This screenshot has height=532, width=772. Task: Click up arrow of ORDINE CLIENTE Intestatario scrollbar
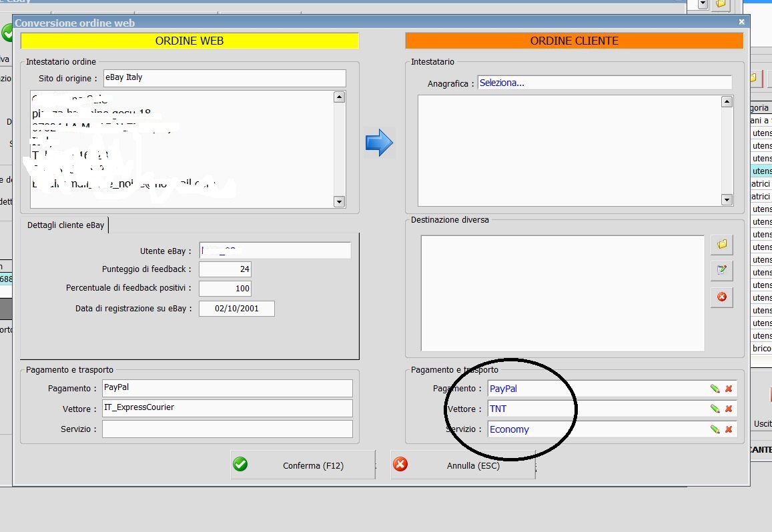[x=727, y=102]
